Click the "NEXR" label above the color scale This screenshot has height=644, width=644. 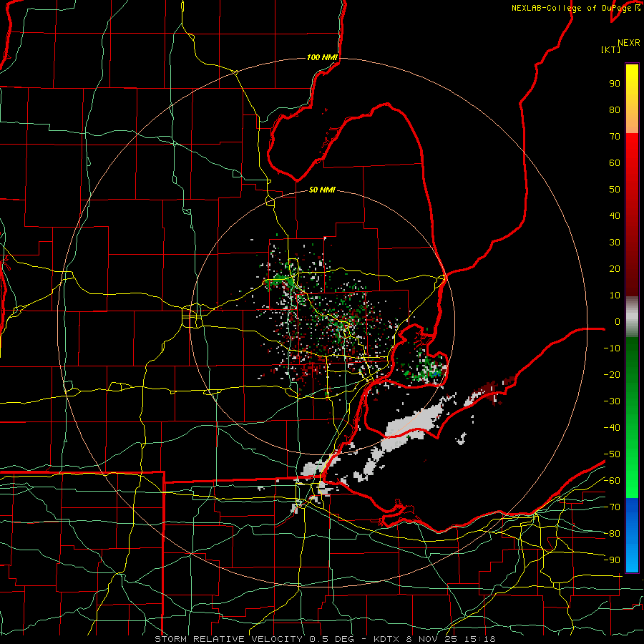tap(629, 43)
